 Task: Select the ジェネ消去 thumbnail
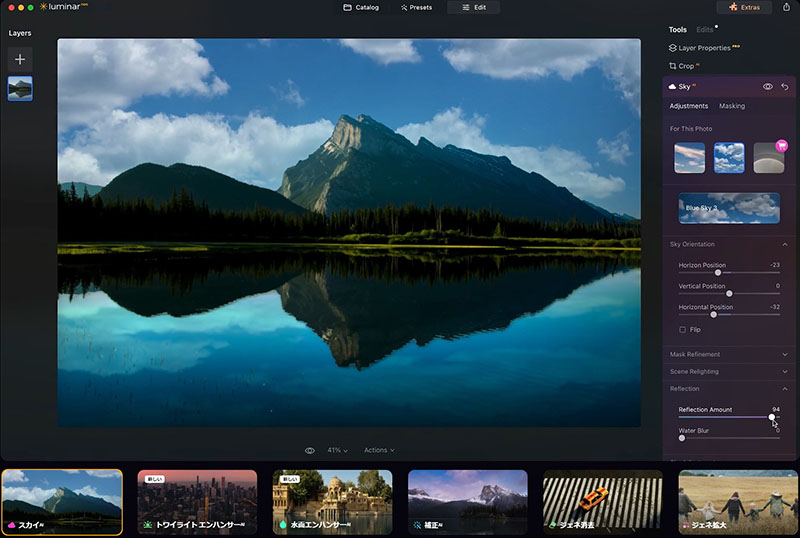[603, 502]
